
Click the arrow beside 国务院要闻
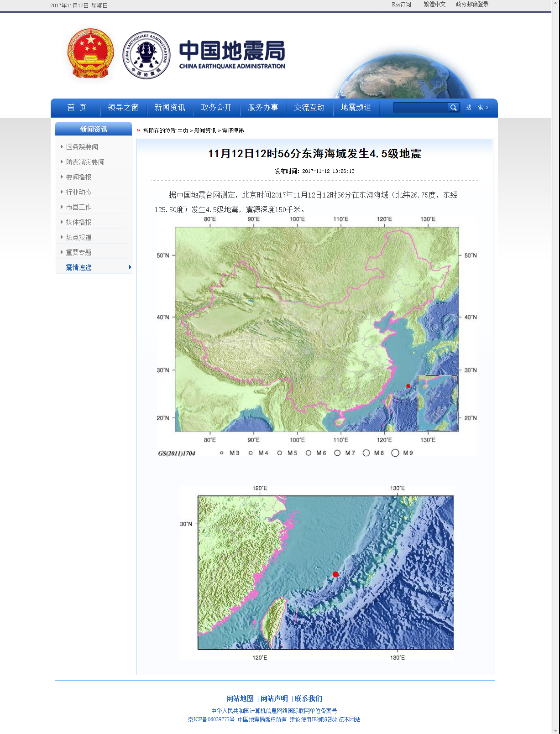[62, 147]
